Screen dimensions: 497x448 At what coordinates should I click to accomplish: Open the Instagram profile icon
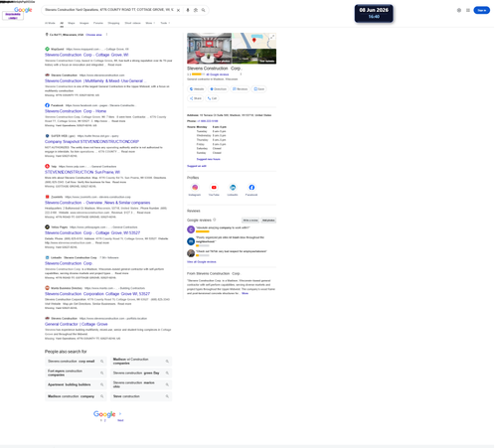[x=195, y=188]
